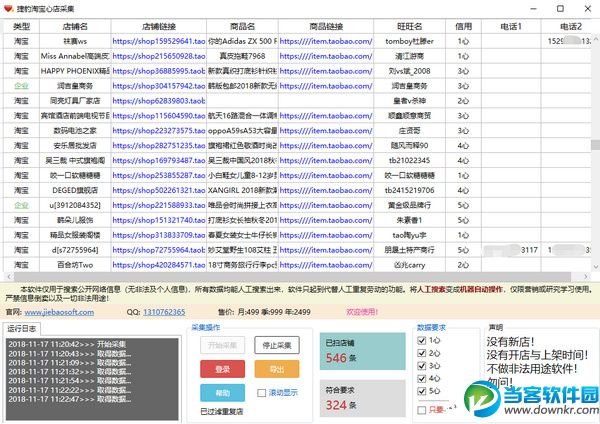
Task: Click the app heart icon in title bar
Action: coord(9,8)
